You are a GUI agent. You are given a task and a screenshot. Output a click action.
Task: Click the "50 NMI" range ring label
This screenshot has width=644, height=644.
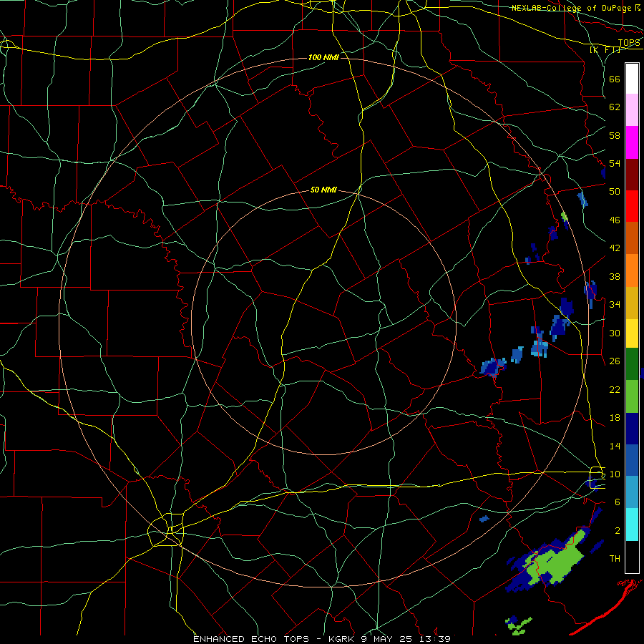point(323,190)
